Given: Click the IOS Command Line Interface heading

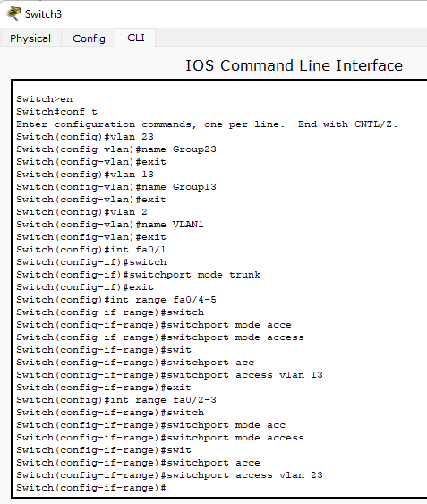Looking at the screenshot, I should [294, 65].
